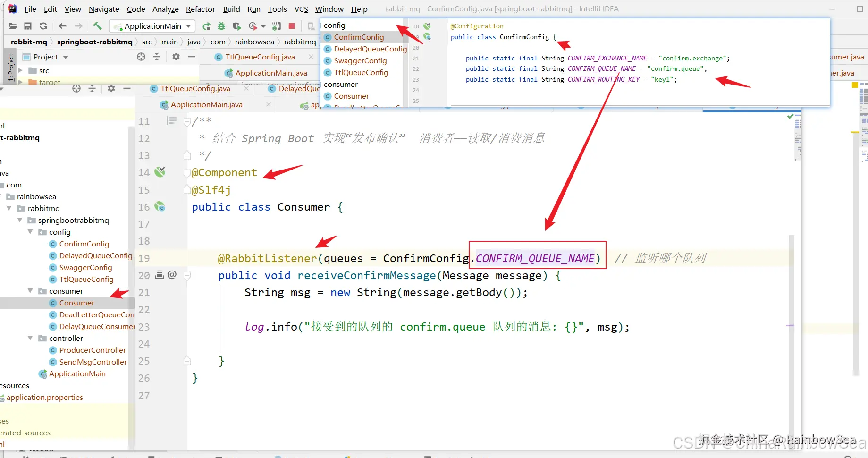Screen dimensions: 868x458
Task: Click the Save All toolbar icon
Action: click(x=28, y=26)
